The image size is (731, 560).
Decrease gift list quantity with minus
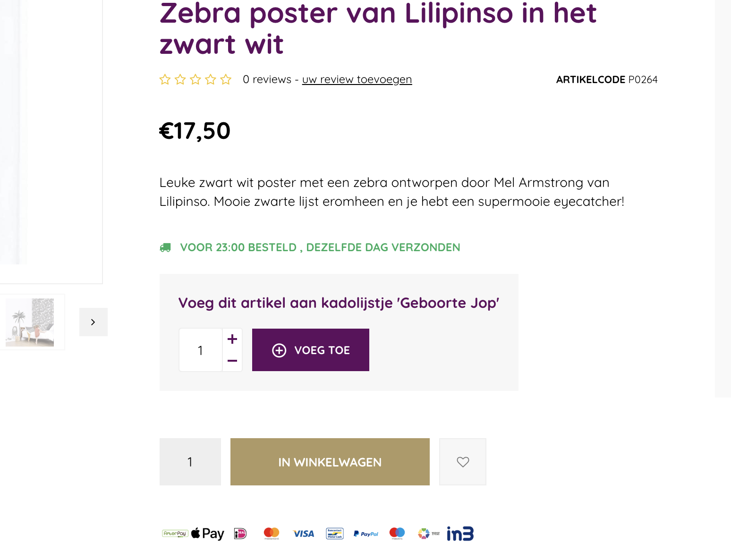(x=232, y=361)
